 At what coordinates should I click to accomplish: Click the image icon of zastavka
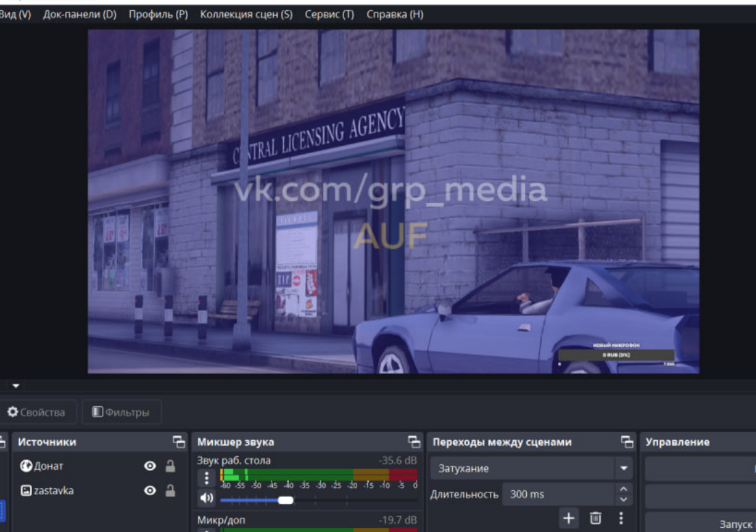26,490
